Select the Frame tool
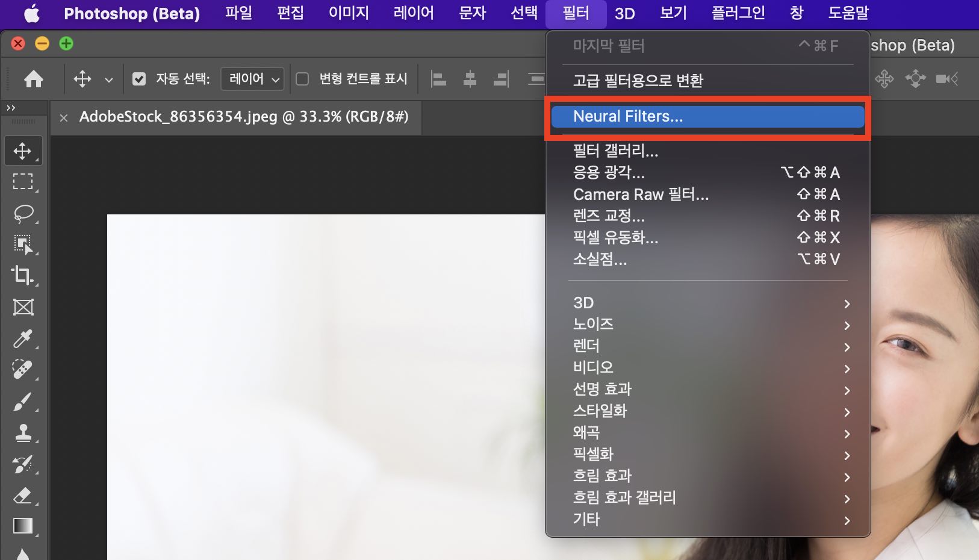979x560 pixels. click(x=23, y=307)
